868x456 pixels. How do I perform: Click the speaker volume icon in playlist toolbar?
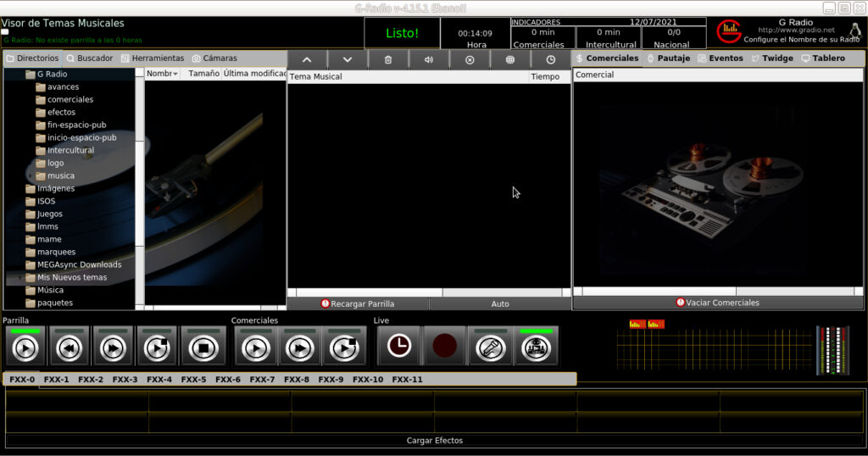point(429,59)
